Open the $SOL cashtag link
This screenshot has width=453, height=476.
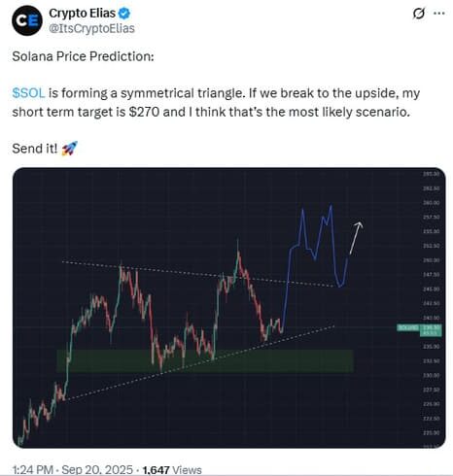[x=28, y=93]
